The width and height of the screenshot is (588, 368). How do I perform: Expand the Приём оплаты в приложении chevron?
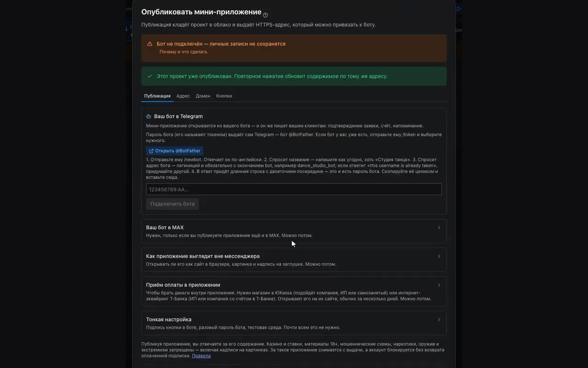coord(439,285)
